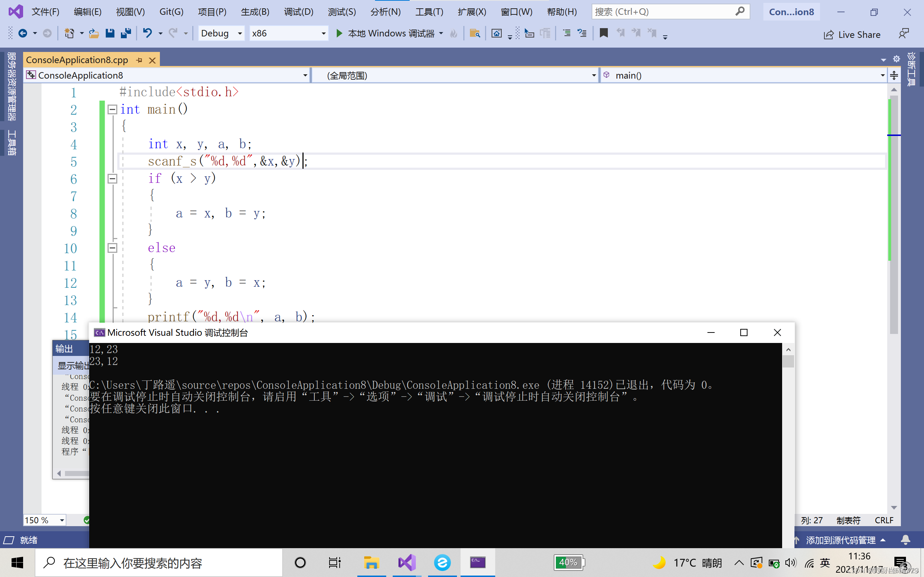Click the Undo arrow icon

click(x=147, y=34)
